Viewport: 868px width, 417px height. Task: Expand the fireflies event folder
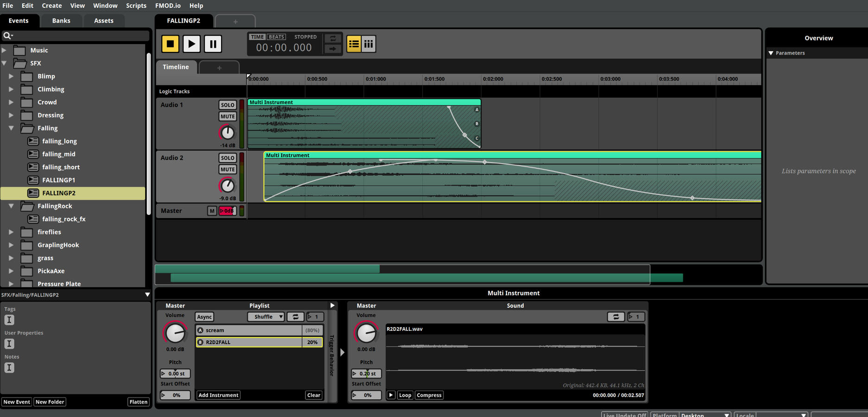(11, 232)
